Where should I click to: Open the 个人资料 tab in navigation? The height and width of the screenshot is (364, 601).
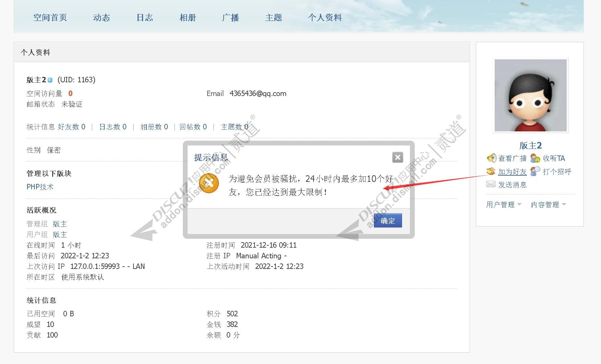[x=325, y=17]
